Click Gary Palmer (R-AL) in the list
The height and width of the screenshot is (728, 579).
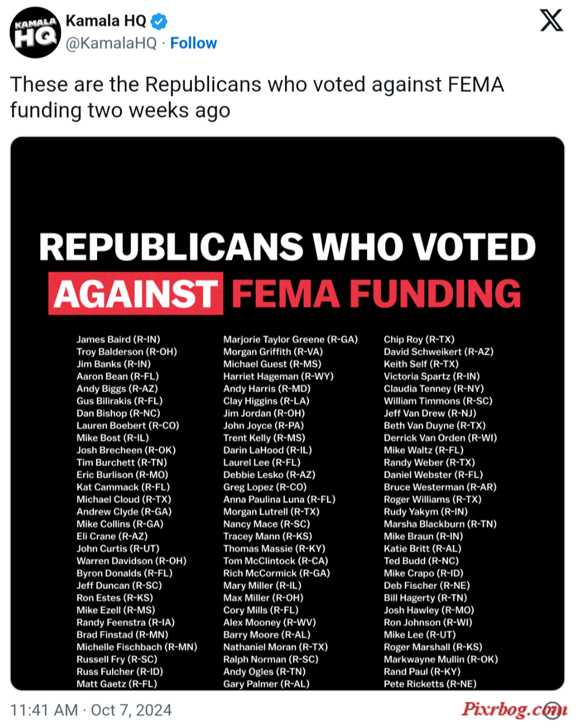[x=266, y=684]
